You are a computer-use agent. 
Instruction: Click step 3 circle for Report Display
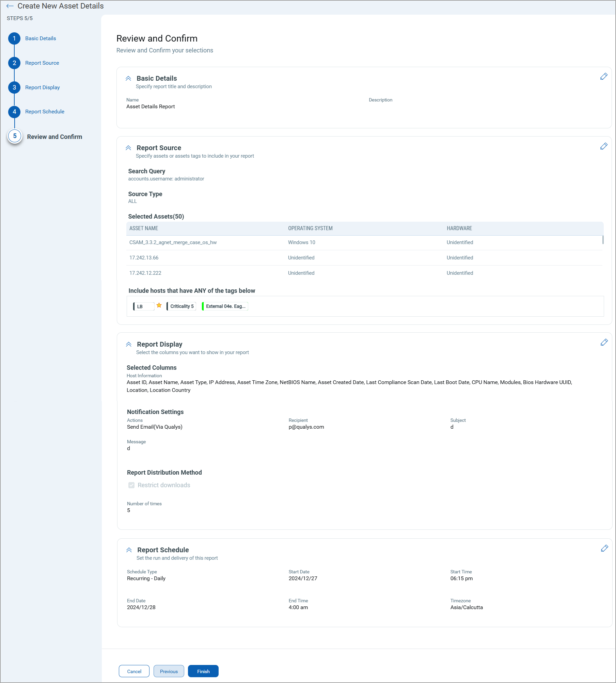tap(14, 88)
